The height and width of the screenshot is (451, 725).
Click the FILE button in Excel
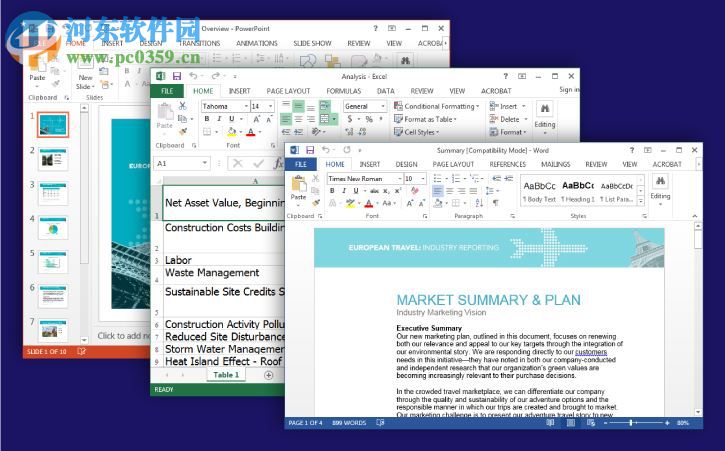click(x=167, y=91)
